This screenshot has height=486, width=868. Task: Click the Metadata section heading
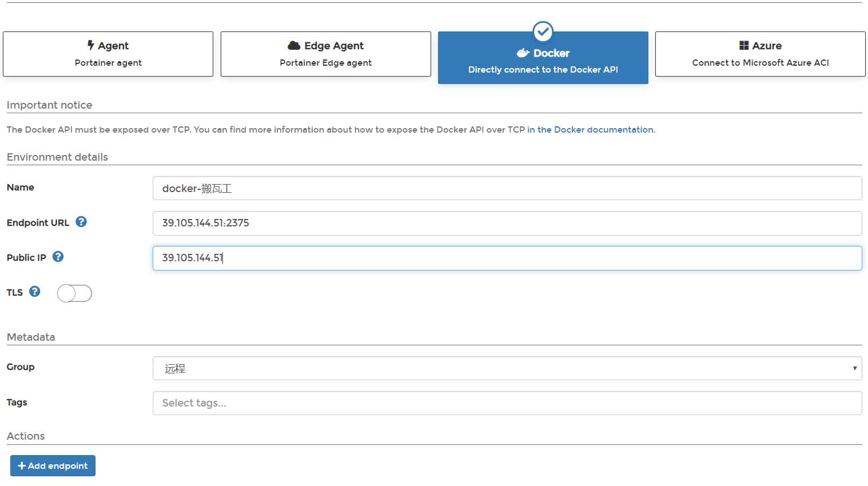click(31, 337)
